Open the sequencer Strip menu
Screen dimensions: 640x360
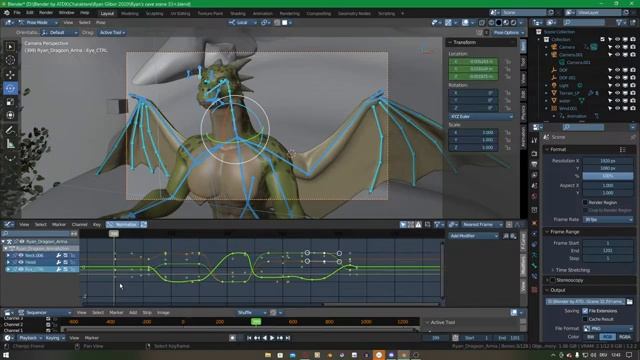pyautogui.click(x=147, y=313)
